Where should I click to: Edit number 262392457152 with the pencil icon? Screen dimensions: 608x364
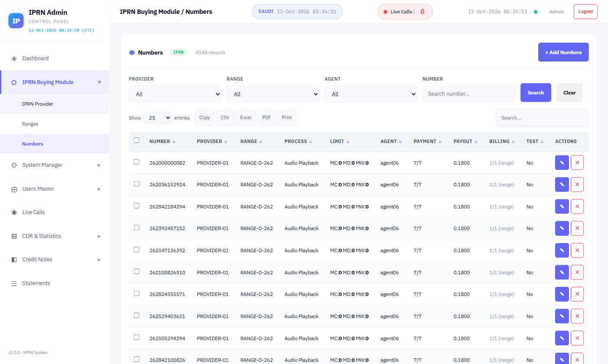pyautogui.click(x=562, y=228)
